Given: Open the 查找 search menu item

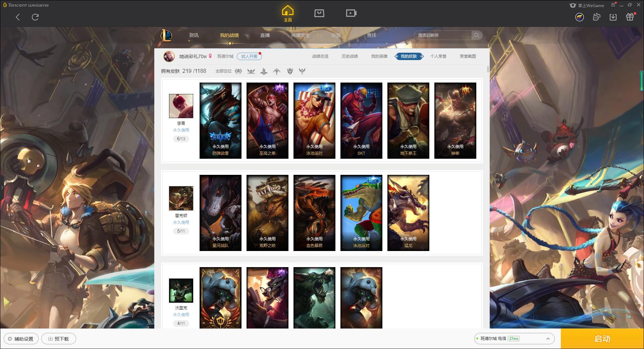Looking at the screenshot, I should (372, 35).
